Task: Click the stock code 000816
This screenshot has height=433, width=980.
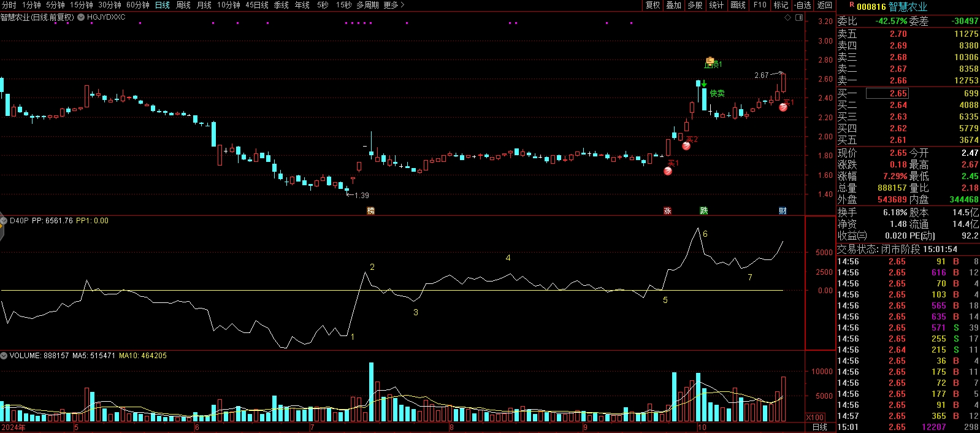Action: pyautogui.click(x=871, y=7)
